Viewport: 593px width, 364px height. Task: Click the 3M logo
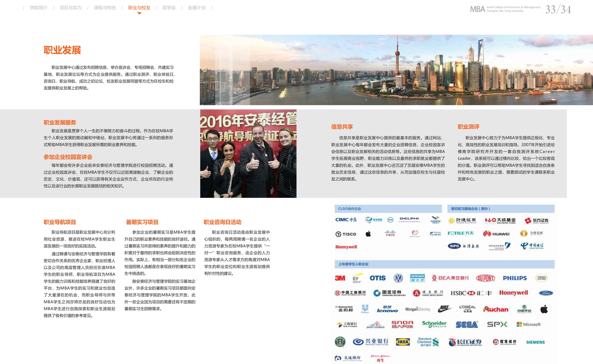[340, 278]
